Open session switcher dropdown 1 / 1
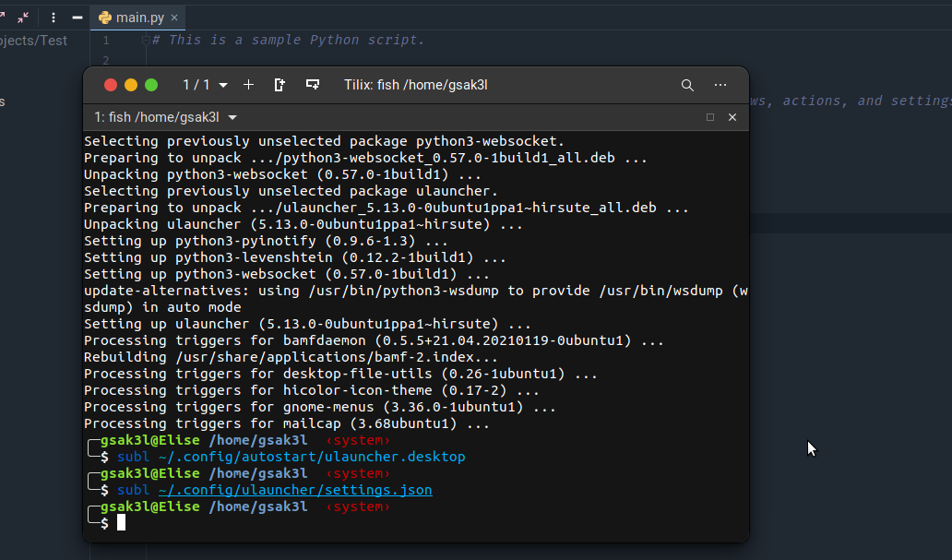 (x=205, y=85)
